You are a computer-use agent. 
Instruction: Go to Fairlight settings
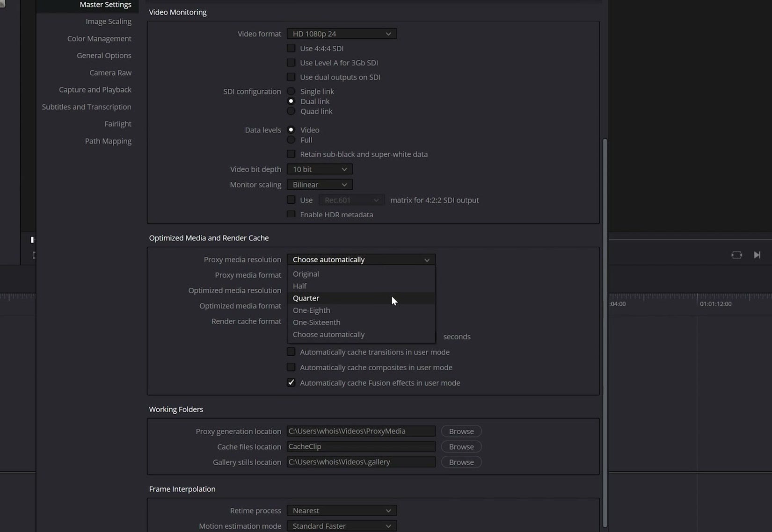point(118,123)
